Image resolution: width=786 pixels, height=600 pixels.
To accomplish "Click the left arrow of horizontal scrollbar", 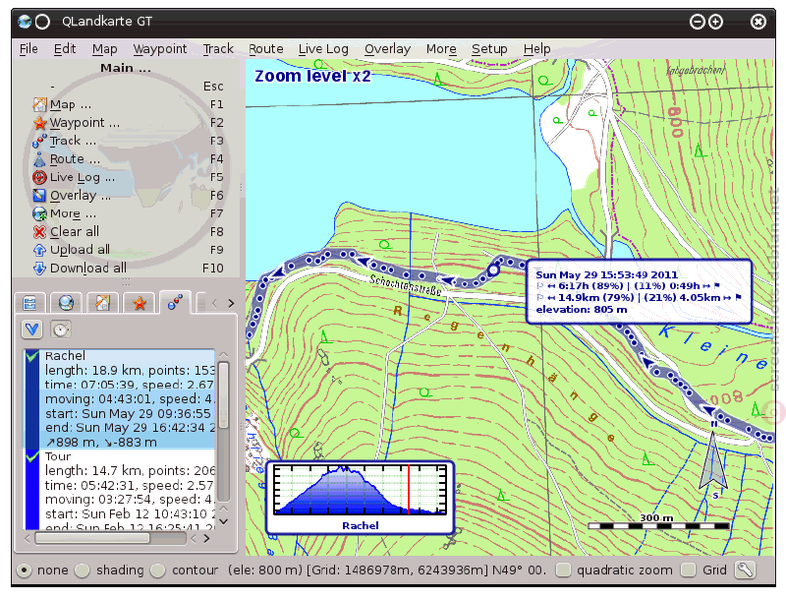I will tap(27, 539).
